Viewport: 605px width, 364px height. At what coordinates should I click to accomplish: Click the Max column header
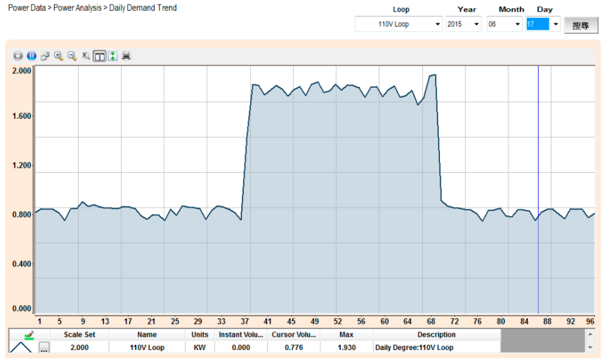point(346,335)
